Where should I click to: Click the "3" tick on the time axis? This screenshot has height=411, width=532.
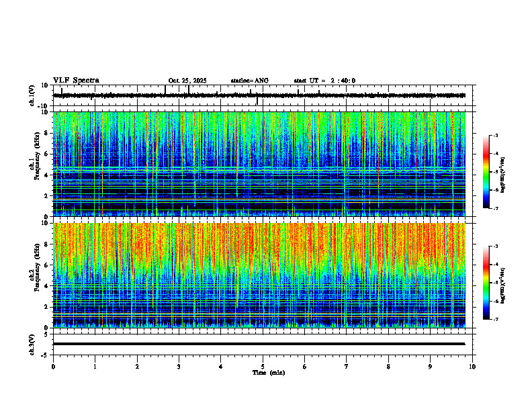tap(179, 367)
